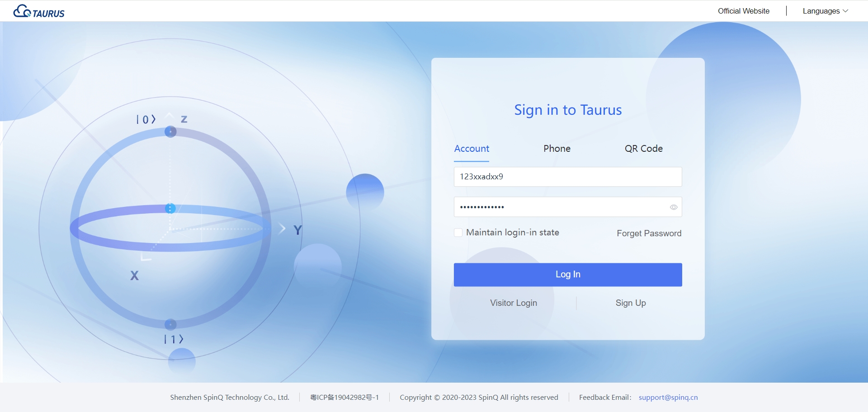Click the support@spinq.cn email link

pyautogui.click(x=668, y=398)
